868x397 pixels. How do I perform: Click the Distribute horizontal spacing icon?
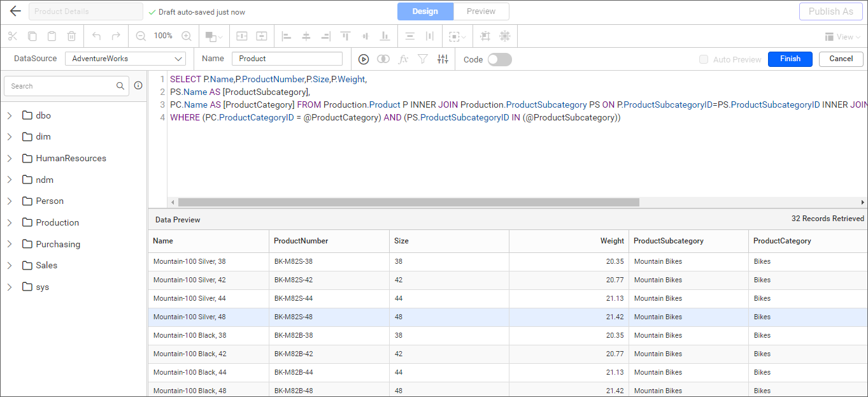430,36
